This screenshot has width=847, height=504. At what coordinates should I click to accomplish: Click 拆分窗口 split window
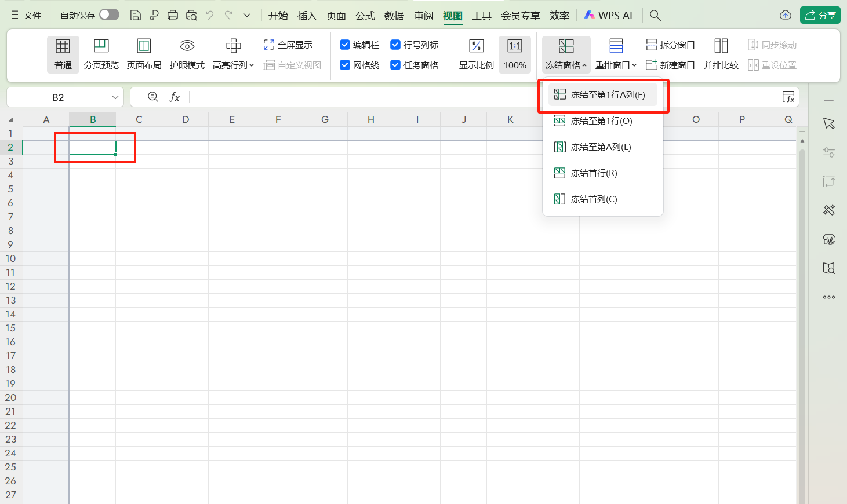pyautogui.click(x=670, y=45)
